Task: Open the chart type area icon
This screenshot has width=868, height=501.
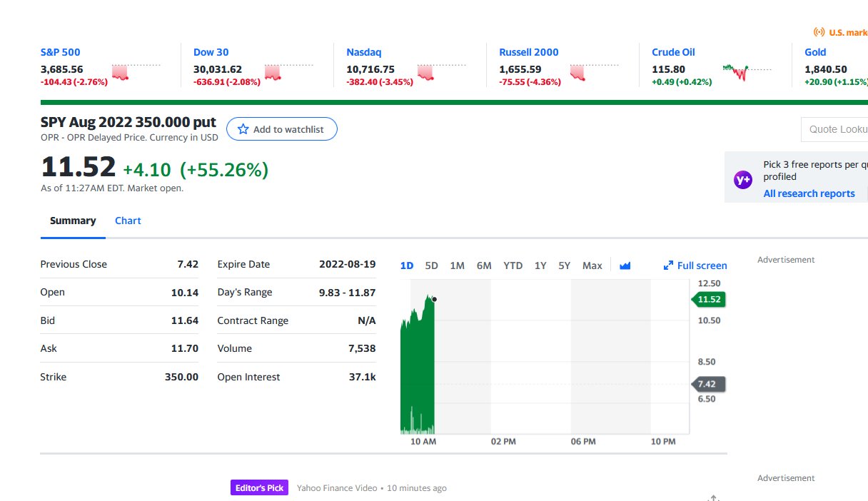Action: pyautogui.click(x=625, y=265)
